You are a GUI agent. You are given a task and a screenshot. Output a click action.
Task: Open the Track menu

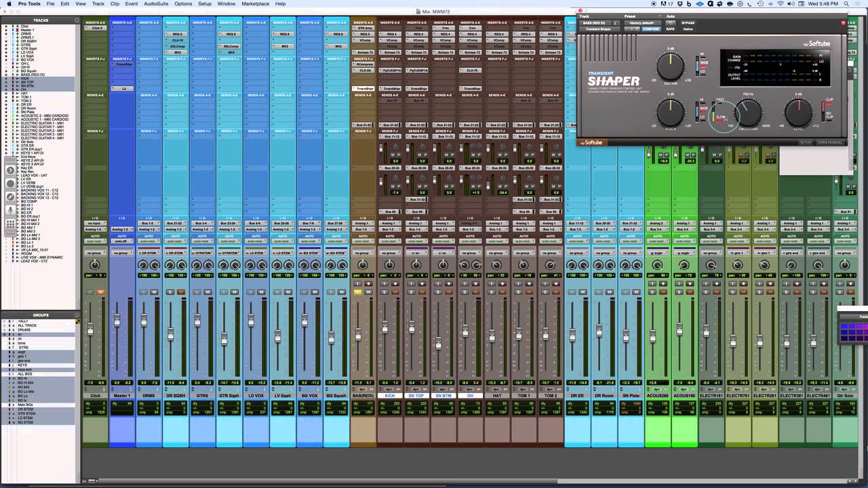tap(98, 4)
